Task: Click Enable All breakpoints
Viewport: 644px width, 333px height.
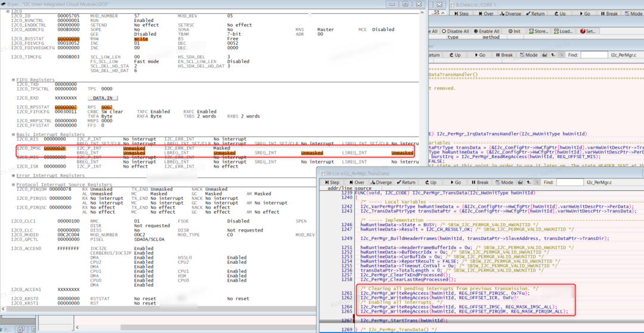Action: (x=487, y=31)
